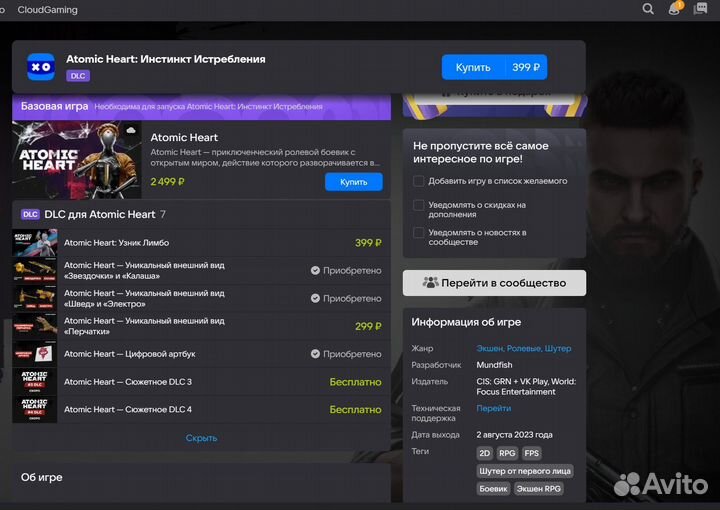
Task: Open notifications bell icon
Action: (676, 9)
